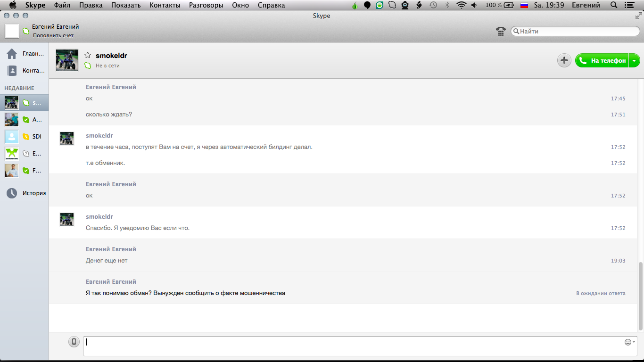Click the Пополнить счет link
Image resolution: width=644 pixels, height=362 pixels.
tap(53, 35)
